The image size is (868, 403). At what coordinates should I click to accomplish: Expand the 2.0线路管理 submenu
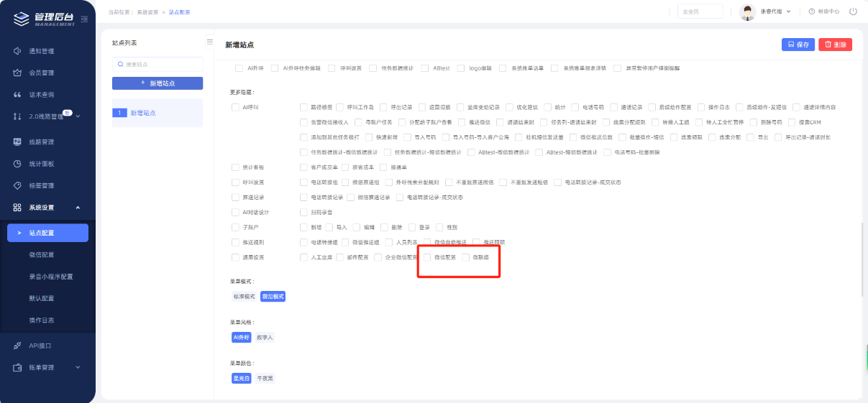[78, 116]
